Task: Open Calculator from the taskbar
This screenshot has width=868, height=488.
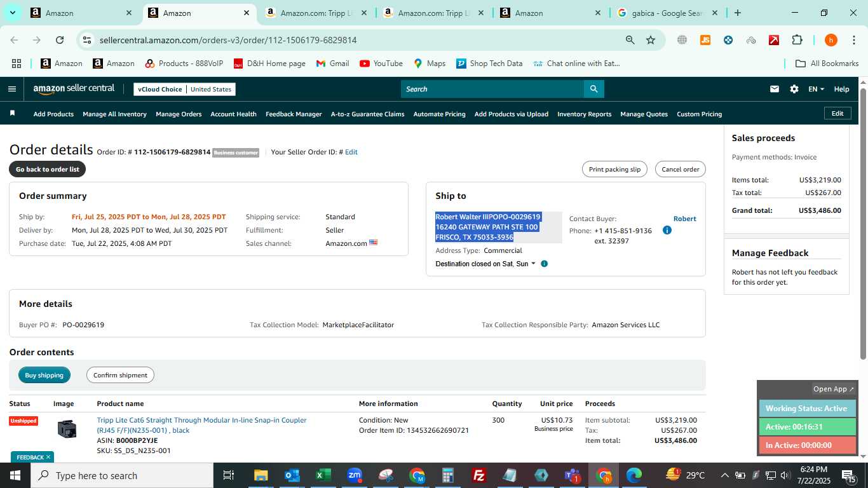Action: click(x=448, y=475)
